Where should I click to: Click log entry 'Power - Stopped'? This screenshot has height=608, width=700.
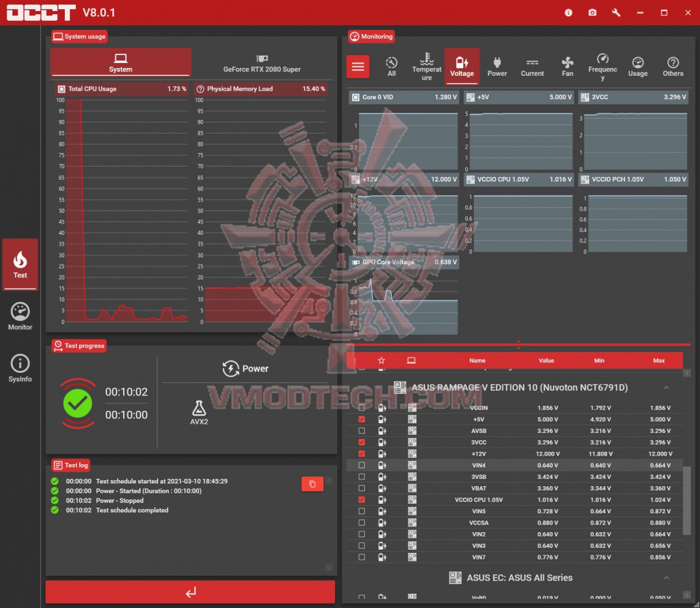[120, 500]
